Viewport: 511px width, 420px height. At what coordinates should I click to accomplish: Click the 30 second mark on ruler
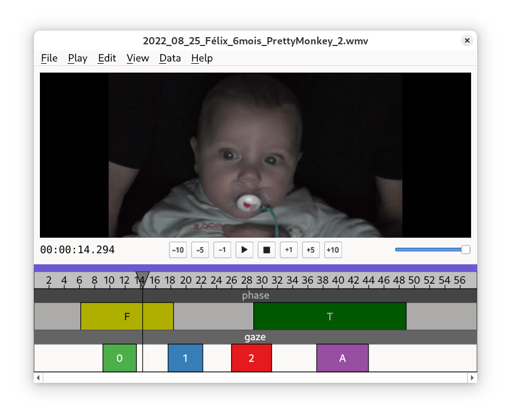point(262,280)
